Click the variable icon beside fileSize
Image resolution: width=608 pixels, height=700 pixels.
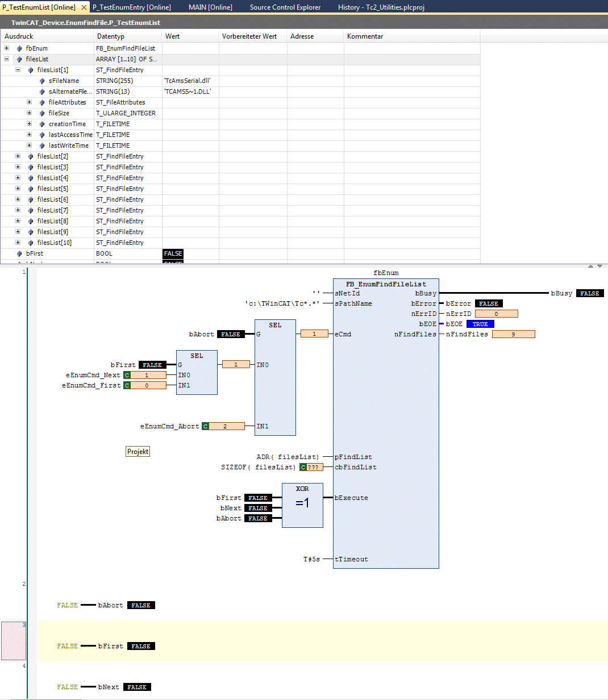(42, 113)
